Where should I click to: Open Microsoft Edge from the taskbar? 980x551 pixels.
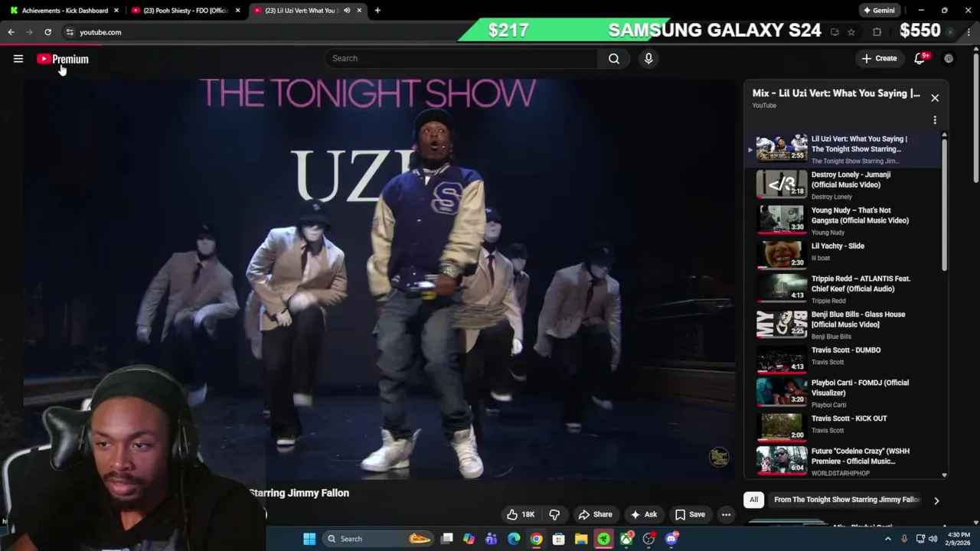(514, 539)
